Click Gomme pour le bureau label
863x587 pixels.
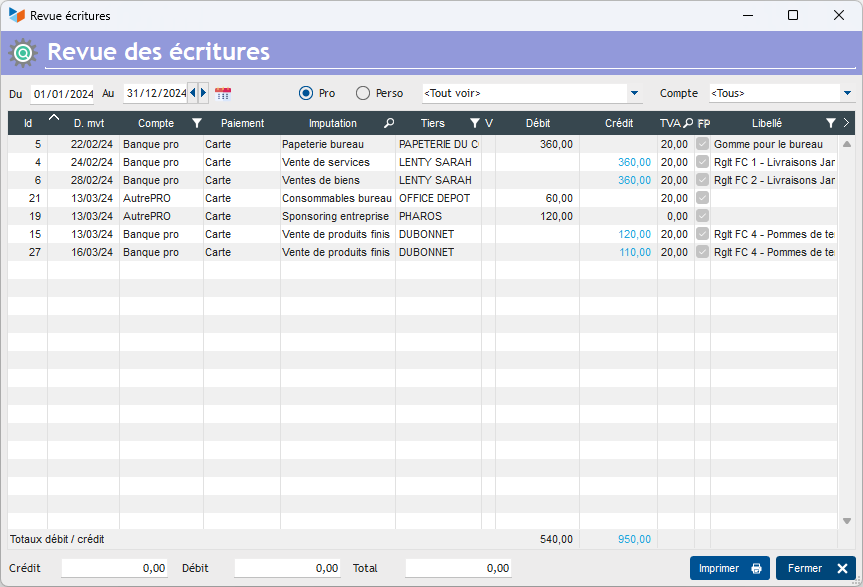coord(768,144)
